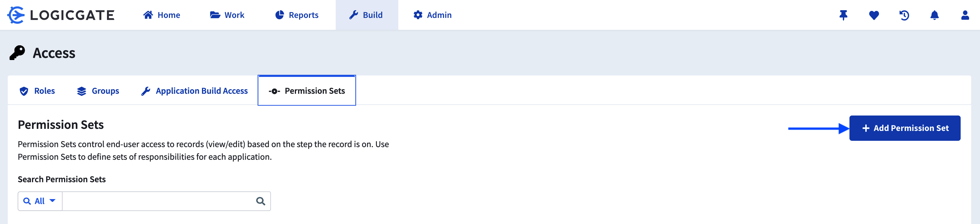Open favorites via the heart icon

point(874,15)
